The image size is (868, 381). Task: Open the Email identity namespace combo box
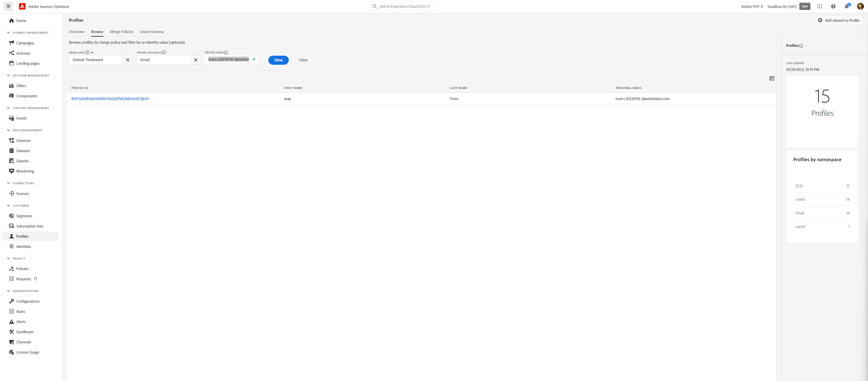tap(164, 60)
